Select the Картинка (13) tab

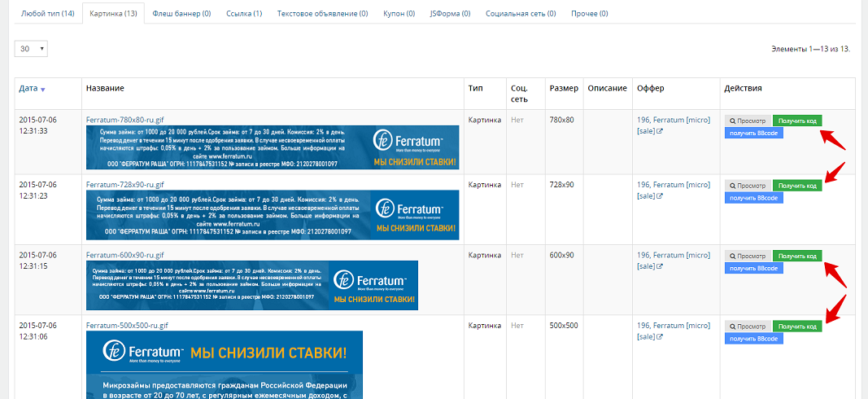pos(113,13)
